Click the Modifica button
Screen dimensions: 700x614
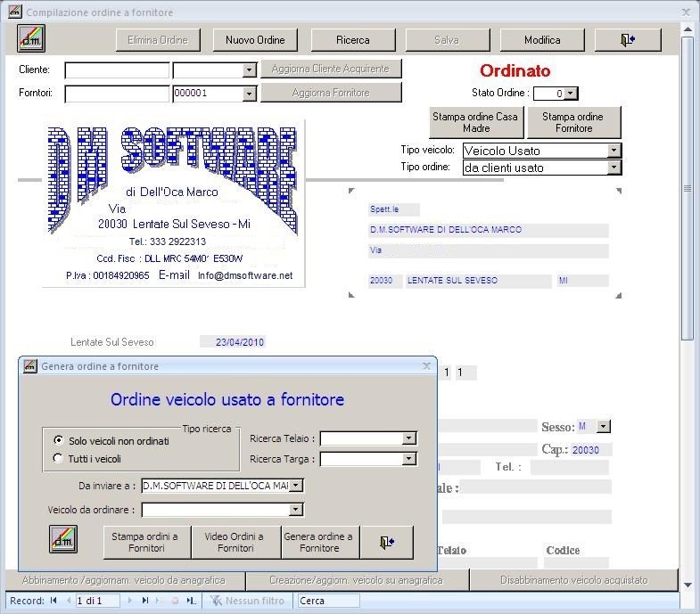(542, 40)
